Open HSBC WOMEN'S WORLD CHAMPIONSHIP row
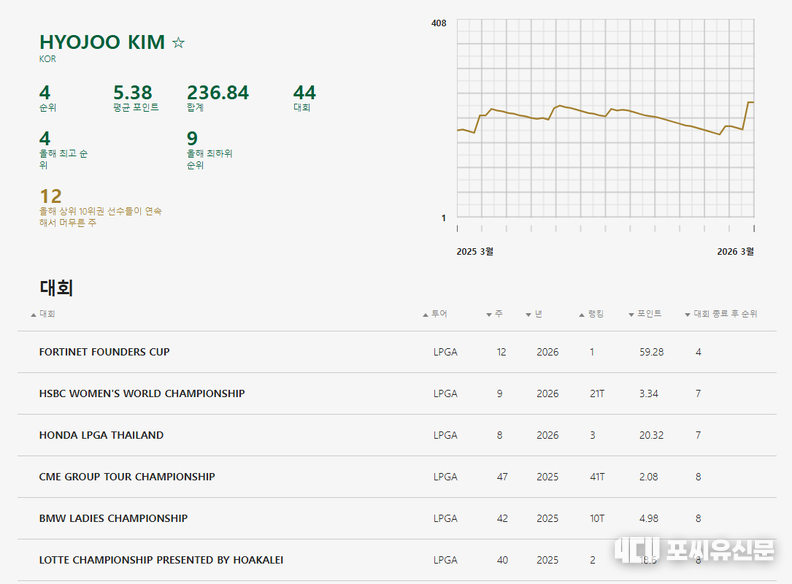Image resolution: width=792 pixels, height=584 pixels. pos(141,394)
